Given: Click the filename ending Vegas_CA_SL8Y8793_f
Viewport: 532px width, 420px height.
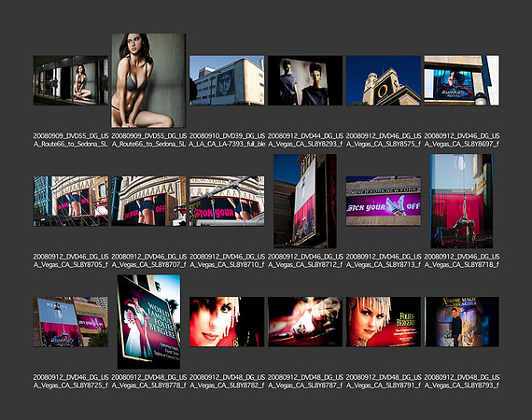Looking at the screenshot, I should pyautogui.click(x=462, y=381).
